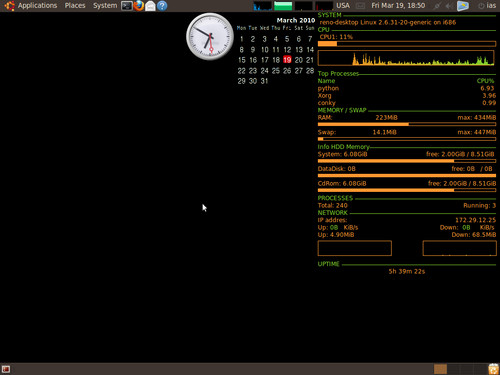Viewport: 500px width, 375px height.
Task: Select day 10 in the calendar
Action: (265, 50)
